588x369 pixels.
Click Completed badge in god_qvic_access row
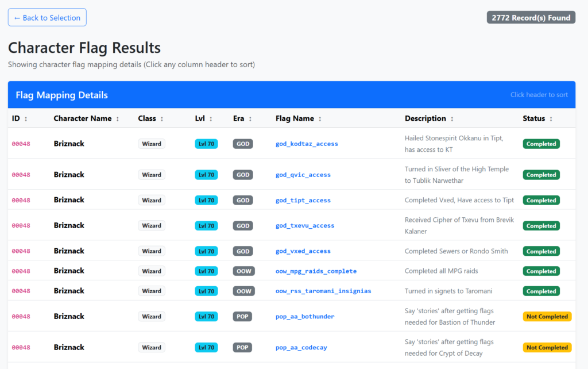[x=541, y=175]
